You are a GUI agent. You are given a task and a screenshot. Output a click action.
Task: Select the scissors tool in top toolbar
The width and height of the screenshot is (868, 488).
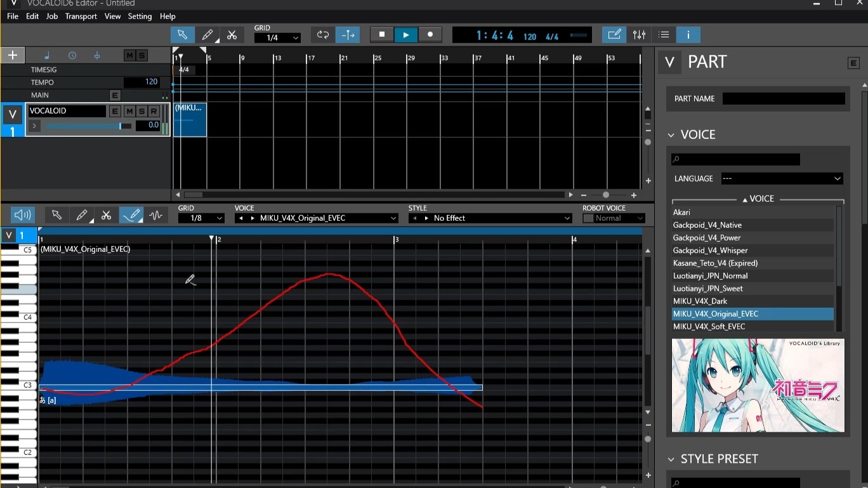232,35
